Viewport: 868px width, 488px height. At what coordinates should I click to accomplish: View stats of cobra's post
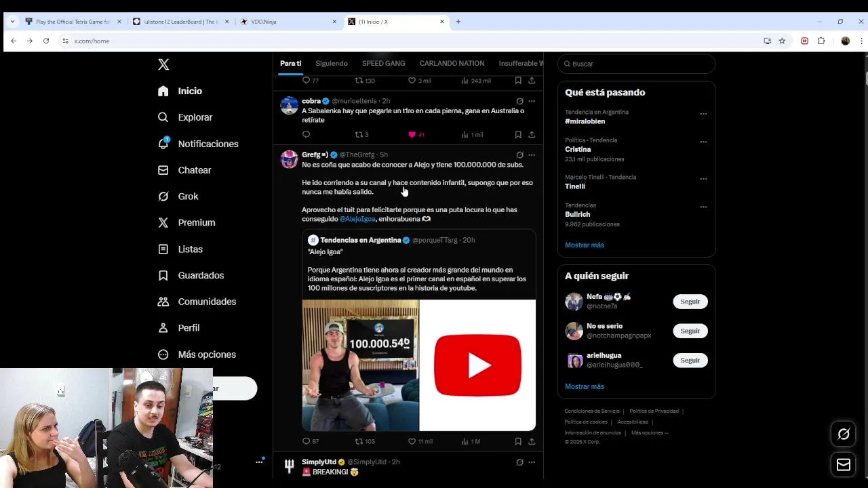[x=472, y=134]
